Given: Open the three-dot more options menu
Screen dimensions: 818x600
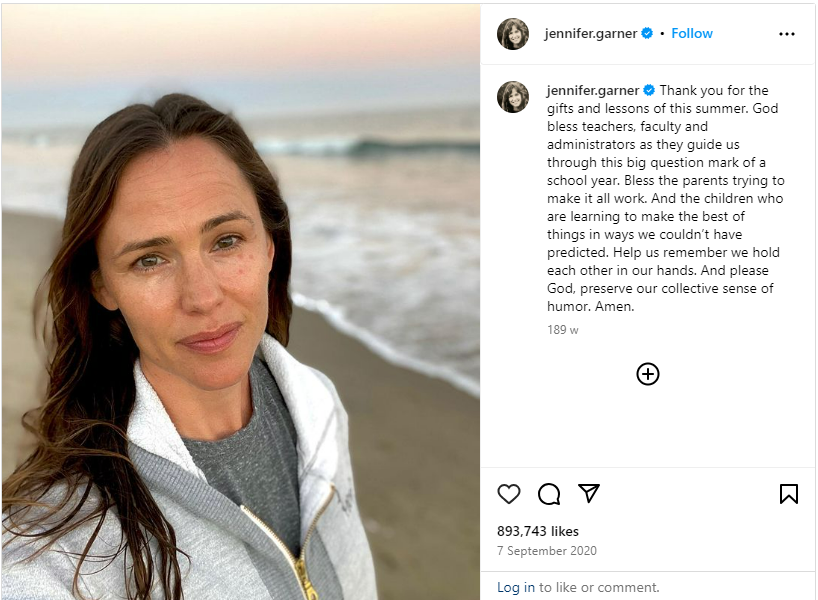Looking at the screenshot, I should point(787,34).
